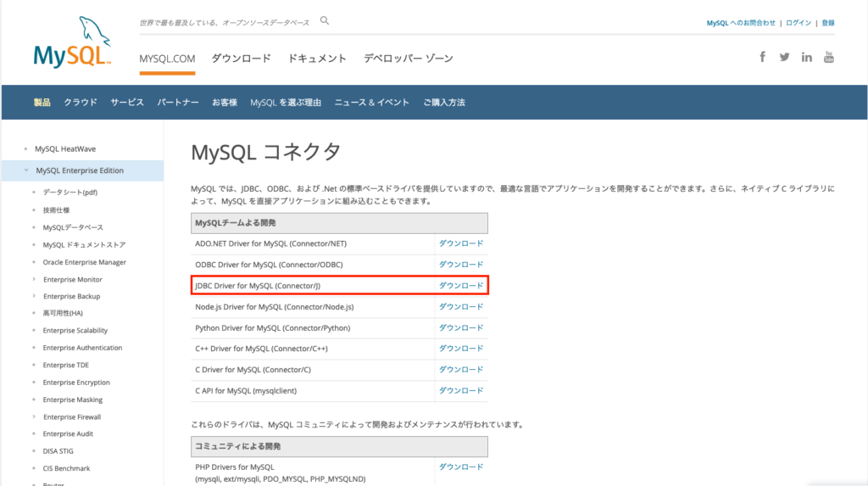Open Enterprise Encryption sidebar link
The width and height of the screenshot is (868, 486).
point(76,383)
